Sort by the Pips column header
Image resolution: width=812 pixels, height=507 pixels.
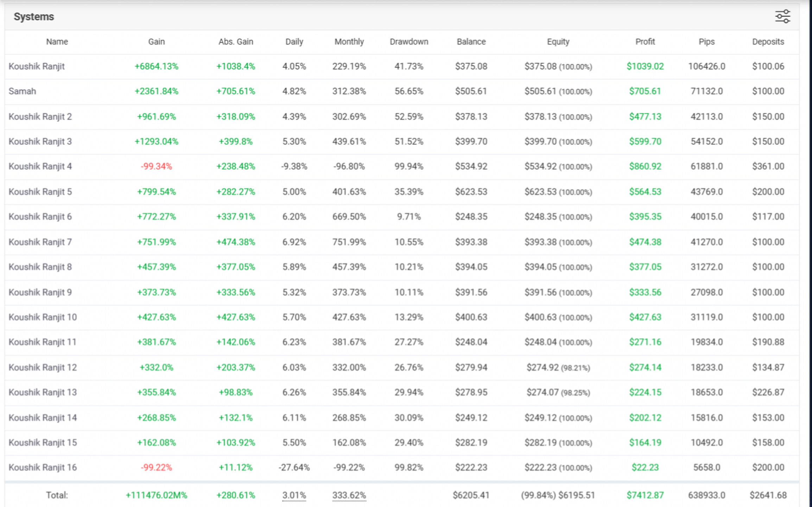[706, 42]
